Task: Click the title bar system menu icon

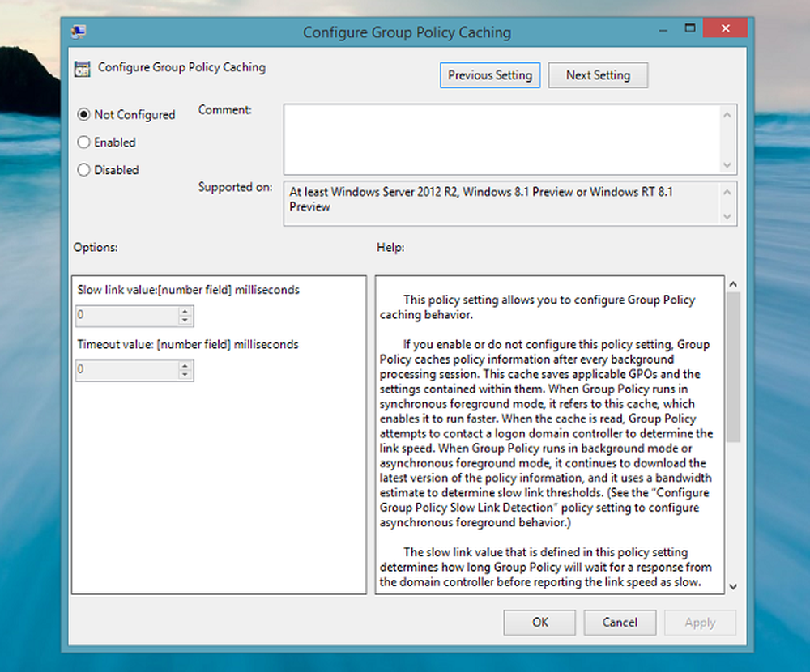Action: coord(79,32)
